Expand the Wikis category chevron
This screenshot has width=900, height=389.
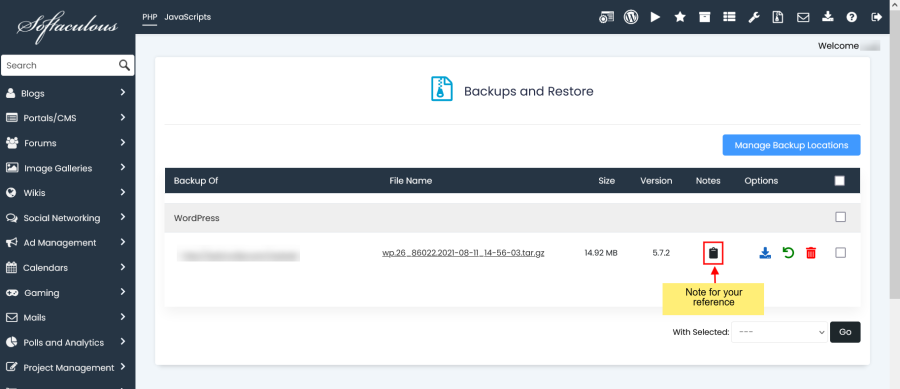click(123, 192)
